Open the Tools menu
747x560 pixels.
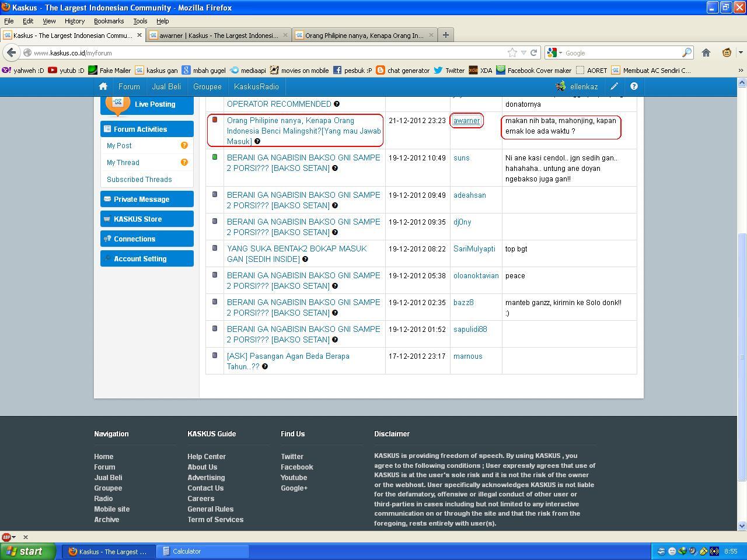click(x=140, y=21)
